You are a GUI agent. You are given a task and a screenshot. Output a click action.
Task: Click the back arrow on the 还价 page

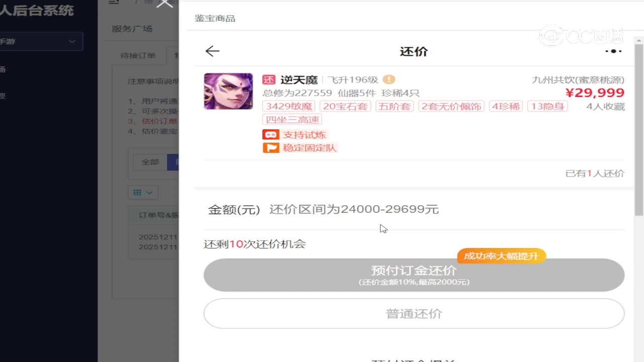pyautogui.click(x=212, y=51)
